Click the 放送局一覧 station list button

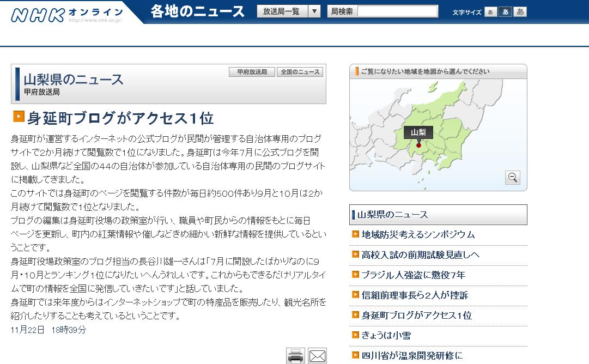click(282, 11)
